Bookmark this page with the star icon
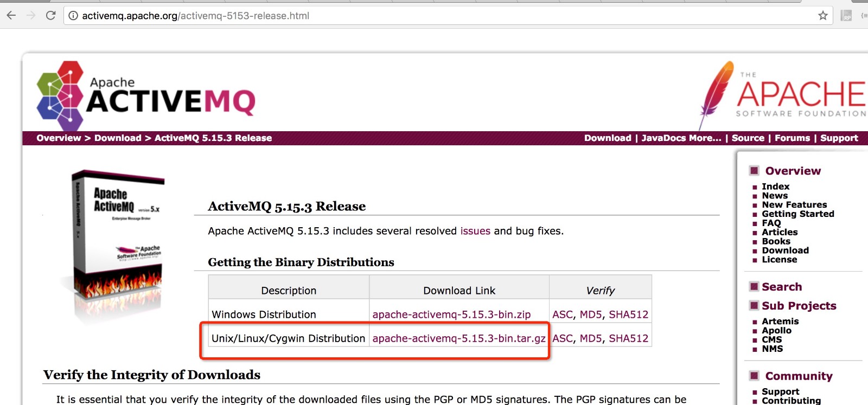The image size is (868, 405). click(823, 15)
